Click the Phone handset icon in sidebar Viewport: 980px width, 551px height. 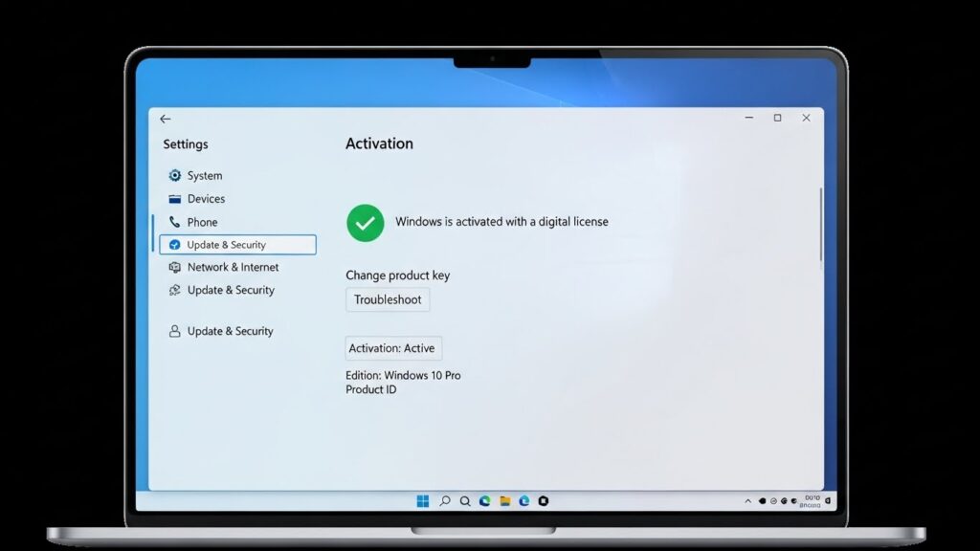click(174, 222)
